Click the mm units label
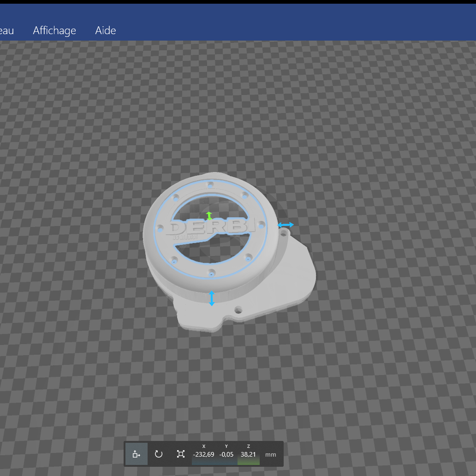 point(270,454)
